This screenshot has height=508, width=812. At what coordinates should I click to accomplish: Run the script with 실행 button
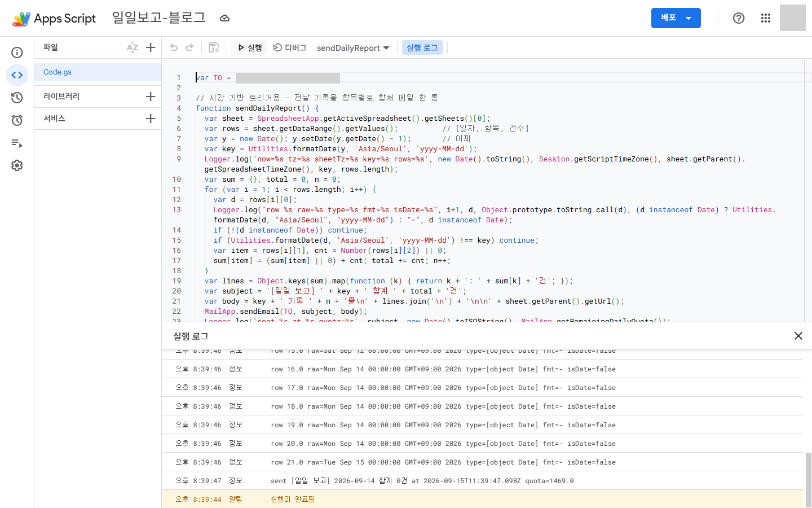coord(250,48)
